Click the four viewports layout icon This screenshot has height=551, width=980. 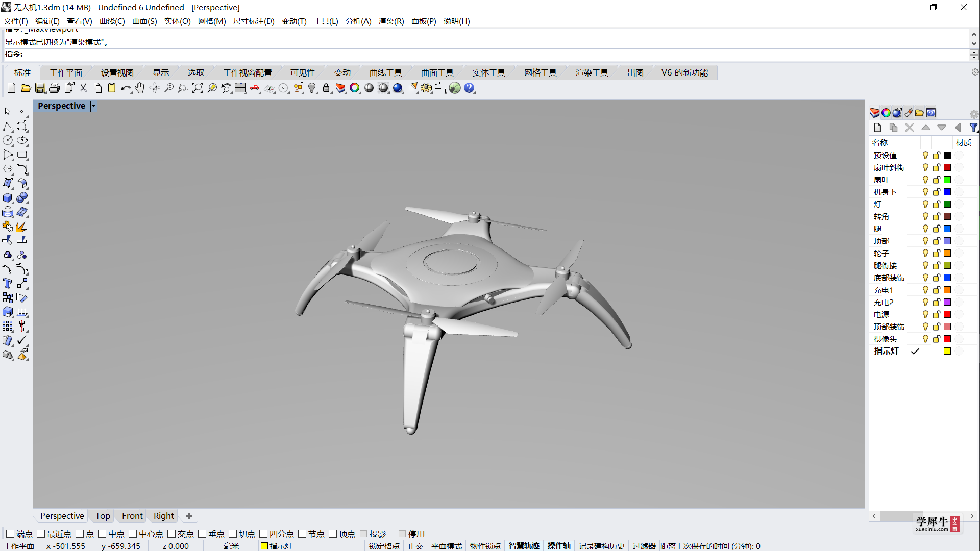240,88
